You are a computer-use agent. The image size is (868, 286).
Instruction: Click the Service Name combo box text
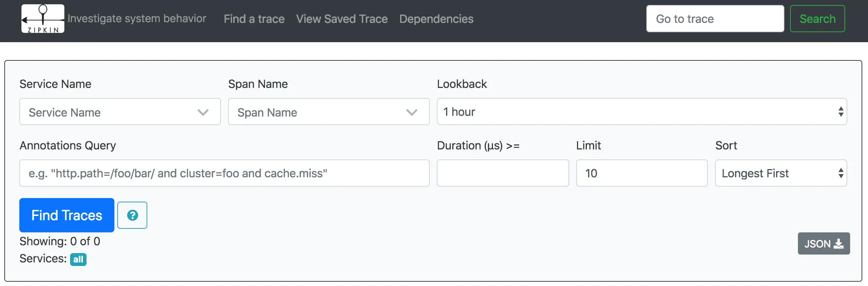[x=65, y=112]
